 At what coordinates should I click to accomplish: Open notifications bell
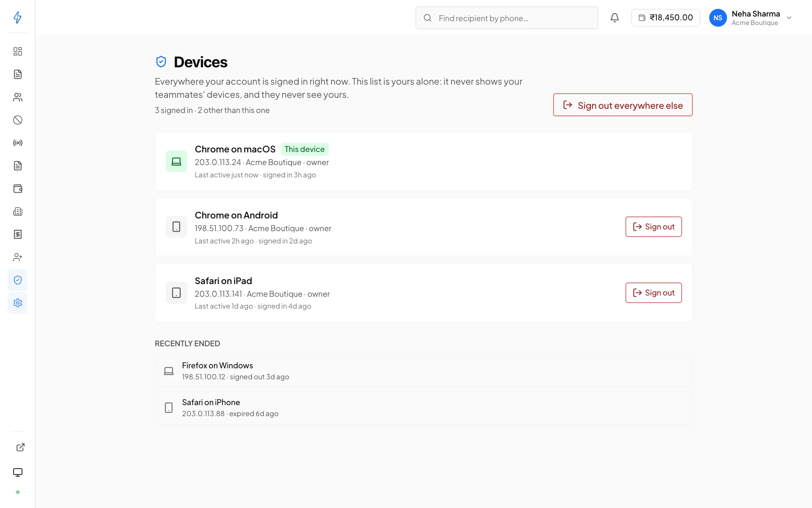(614, 18)
